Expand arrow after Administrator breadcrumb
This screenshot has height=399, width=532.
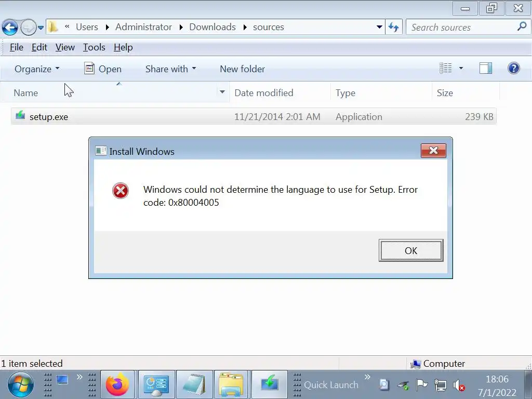coord(181,27)
